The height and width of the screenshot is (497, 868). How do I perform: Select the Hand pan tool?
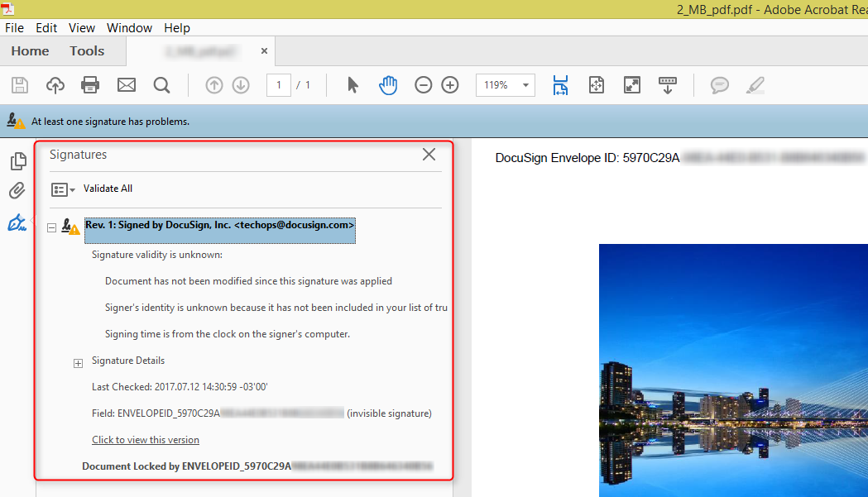pos(388,85)
